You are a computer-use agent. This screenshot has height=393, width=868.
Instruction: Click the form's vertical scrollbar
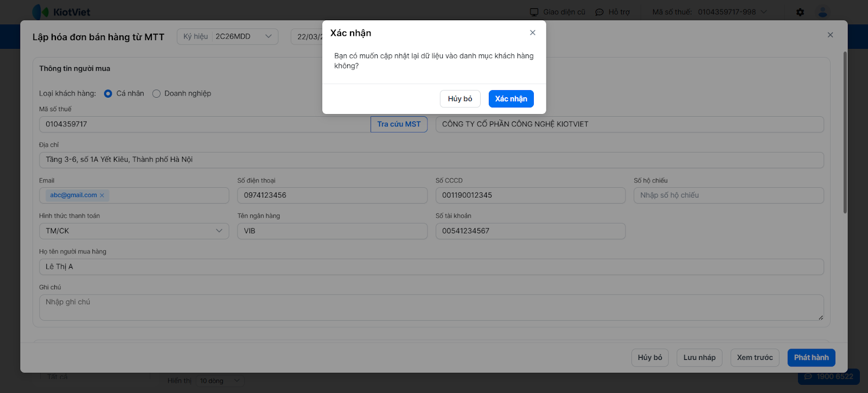[845, 133]
